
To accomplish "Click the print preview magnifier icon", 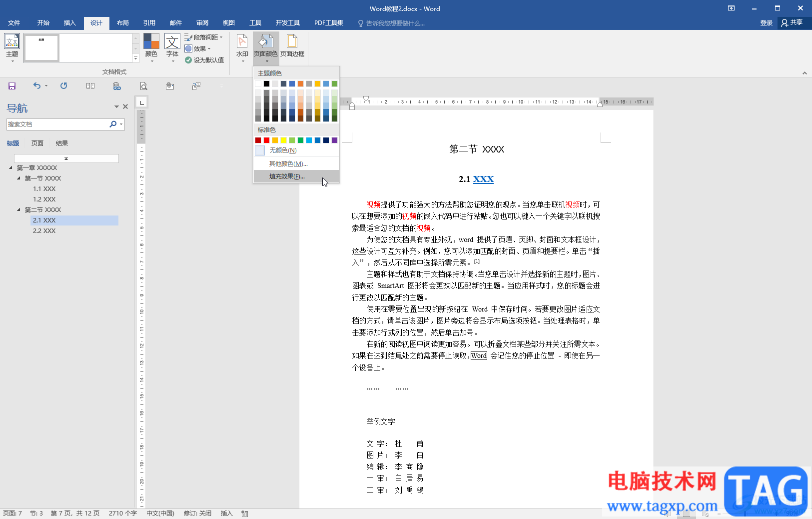I will (143, 86).
